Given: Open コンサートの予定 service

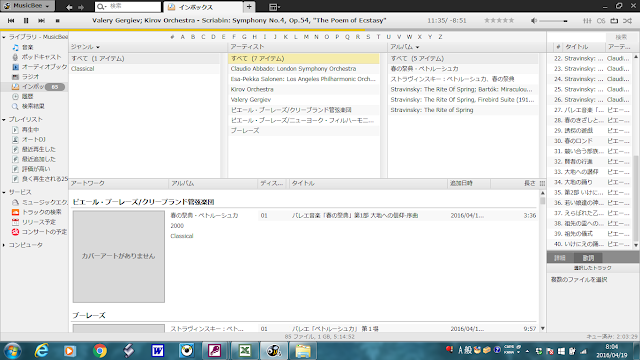Looking at the screenshot, I should tap(44, 232).
